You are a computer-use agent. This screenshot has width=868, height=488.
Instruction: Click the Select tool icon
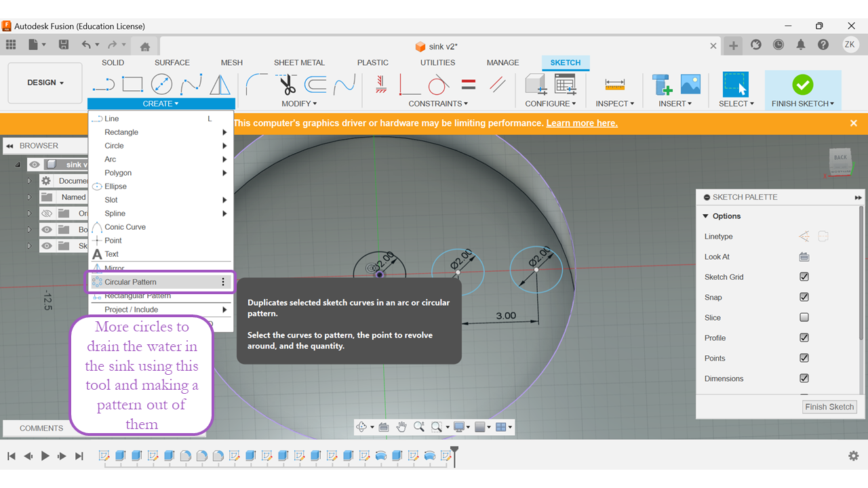[736, 85]
